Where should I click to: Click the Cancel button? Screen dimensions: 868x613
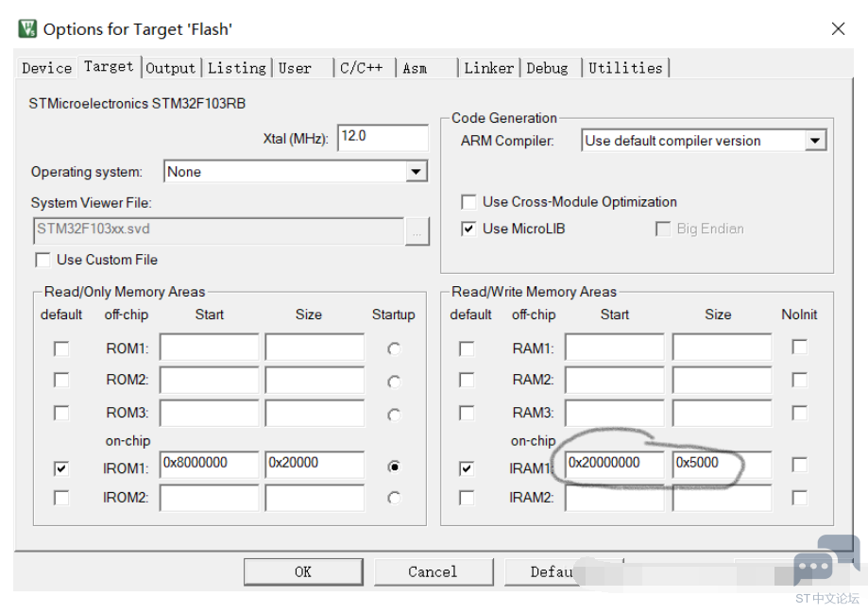(x=433, y=571)
